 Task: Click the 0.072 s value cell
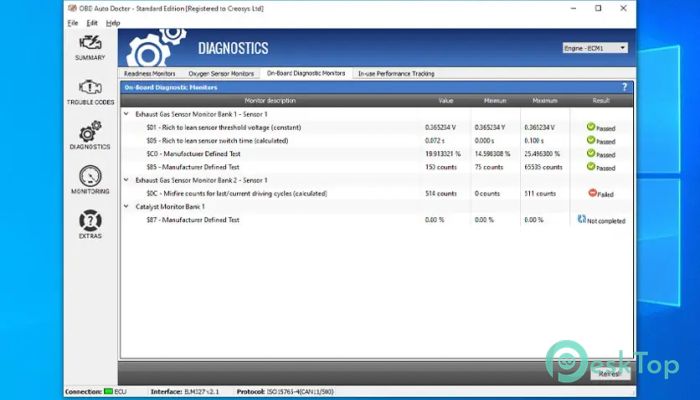pyautogui.click(x=434, y=141)
